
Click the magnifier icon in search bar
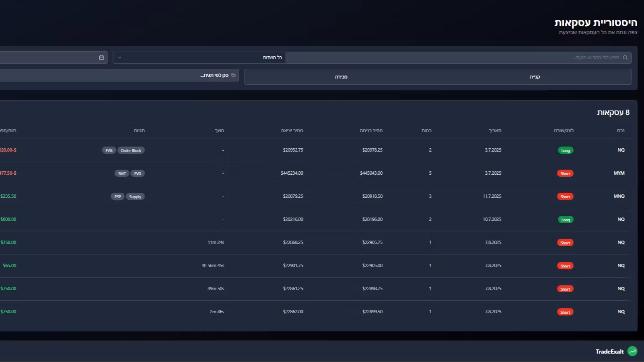(625, 58)
